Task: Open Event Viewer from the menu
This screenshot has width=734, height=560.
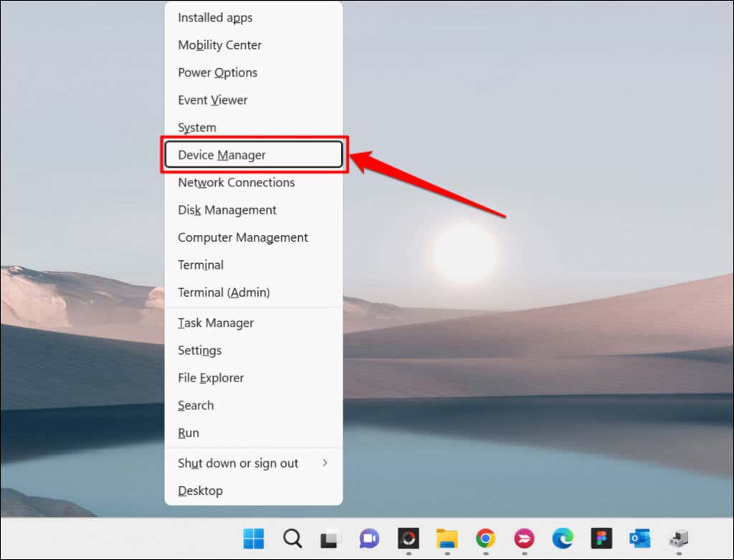Action: 253,100
